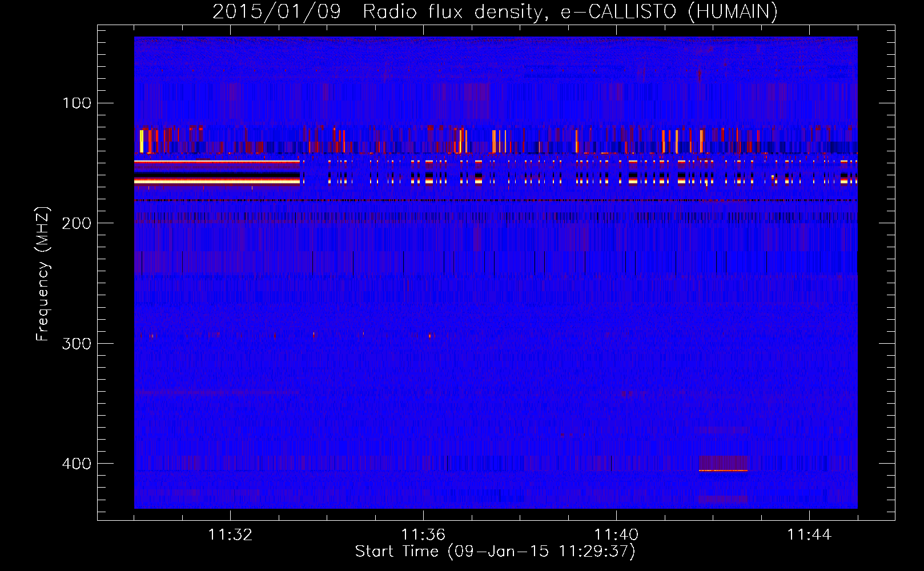Click the plot title '2015/01/09 Radio flux density'

pyautogui.click(x=377, y=12)
